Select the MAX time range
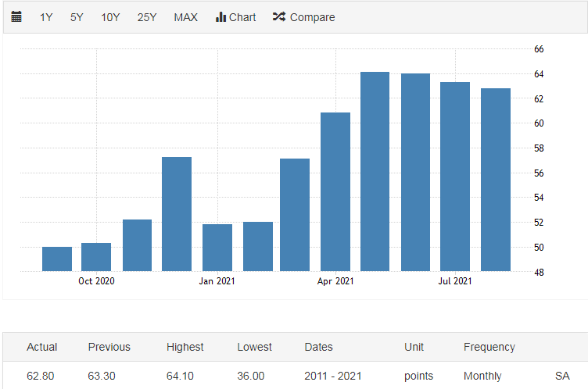 pos(185,17)
